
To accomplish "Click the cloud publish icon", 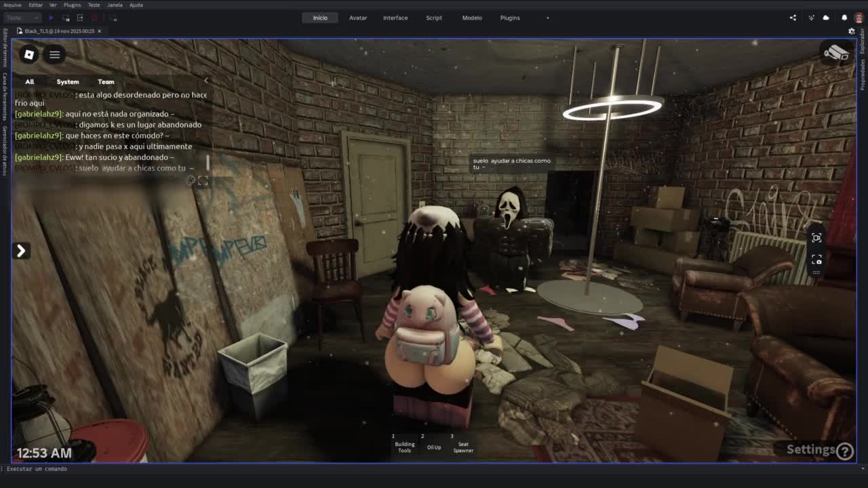I will coord(826,18).
